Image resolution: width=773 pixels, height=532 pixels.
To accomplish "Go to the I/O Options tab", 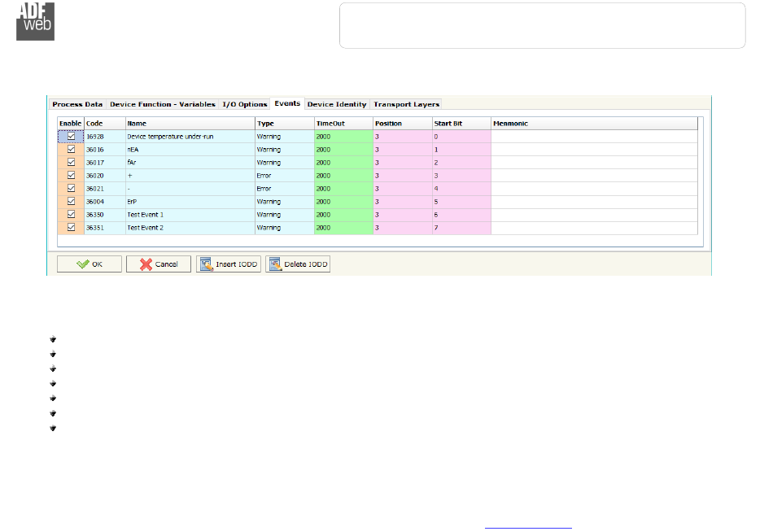I will coord(245,104).
